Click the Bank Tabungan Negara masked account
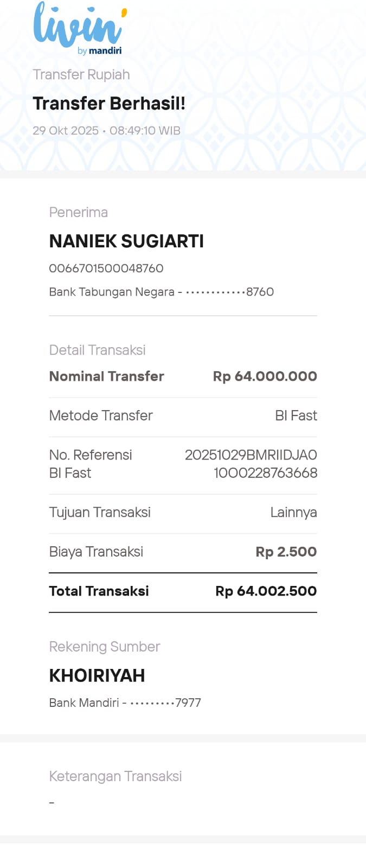This screenshot has width=366, height=868. [x=161, y=292]
